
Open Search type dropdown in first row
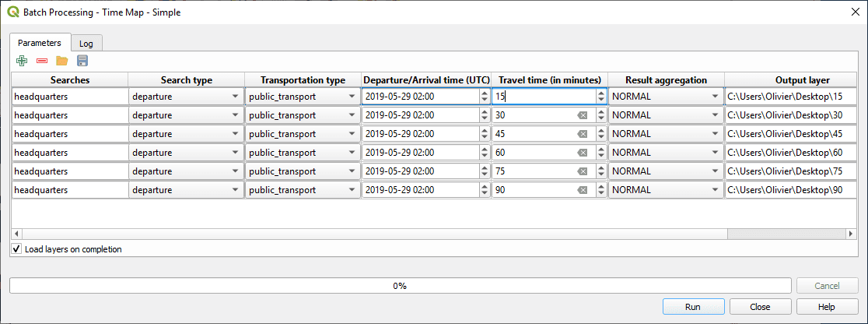[x=235, y=97]
